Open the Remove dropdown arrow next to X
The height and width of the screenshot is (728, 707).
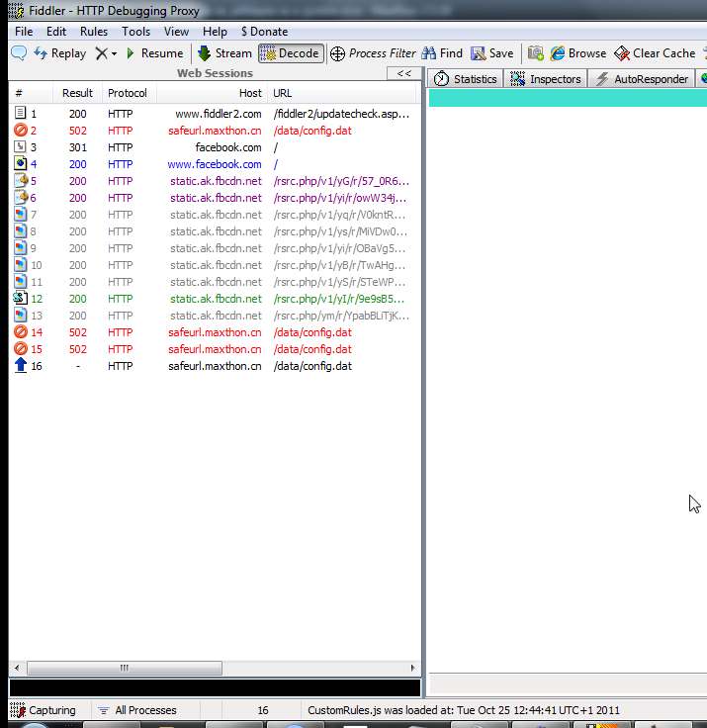(x=114, y=53)
